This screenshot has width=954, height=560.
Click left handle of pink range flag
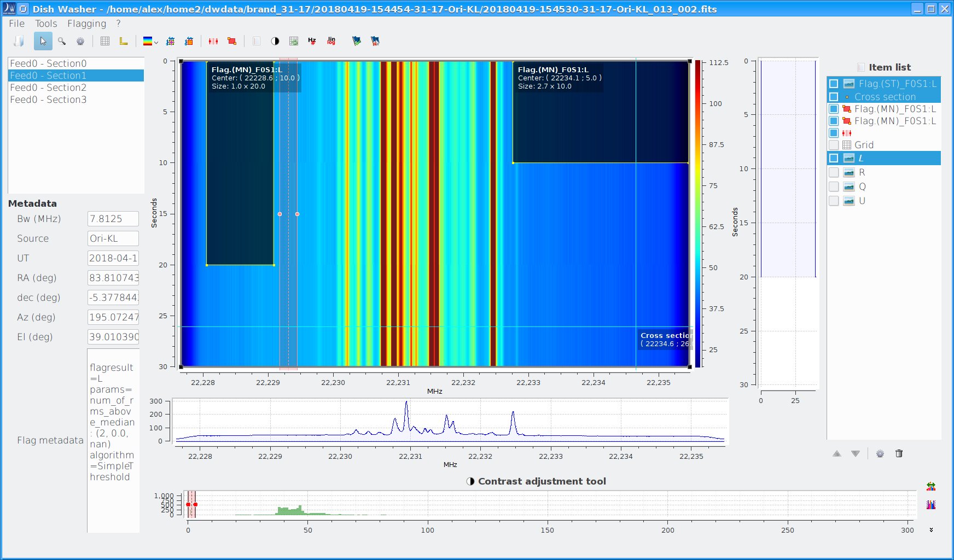[x=280, y=214]
